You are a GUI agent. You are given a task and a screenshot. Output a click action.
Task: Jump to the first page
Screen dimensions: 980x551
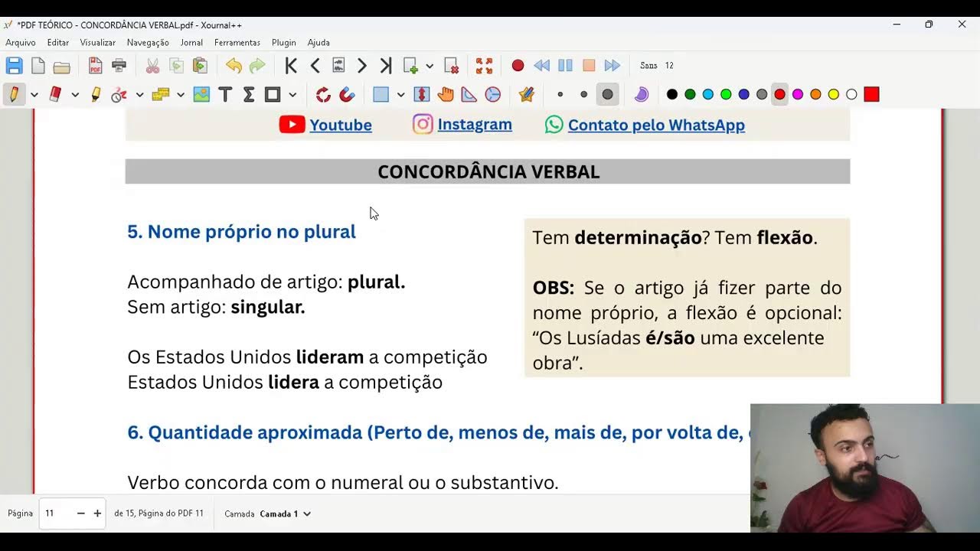pos(291,66)
